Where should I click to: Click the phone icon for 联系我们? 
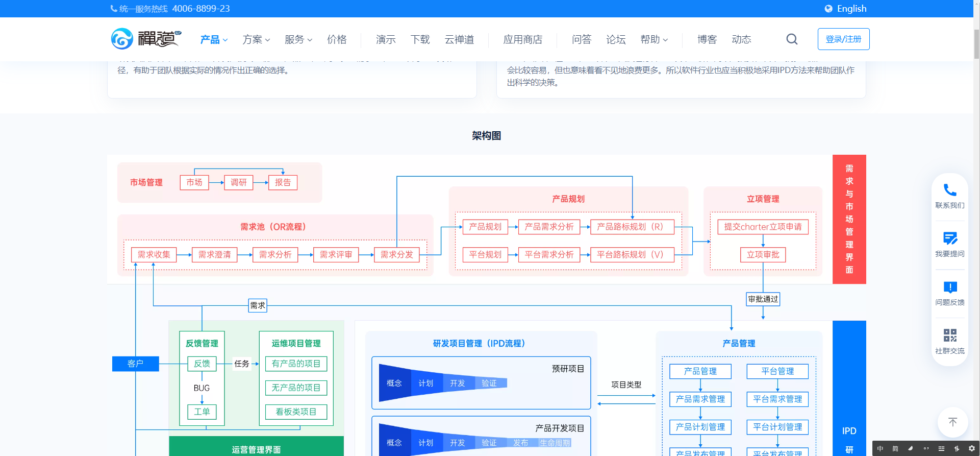click(950, 190)
